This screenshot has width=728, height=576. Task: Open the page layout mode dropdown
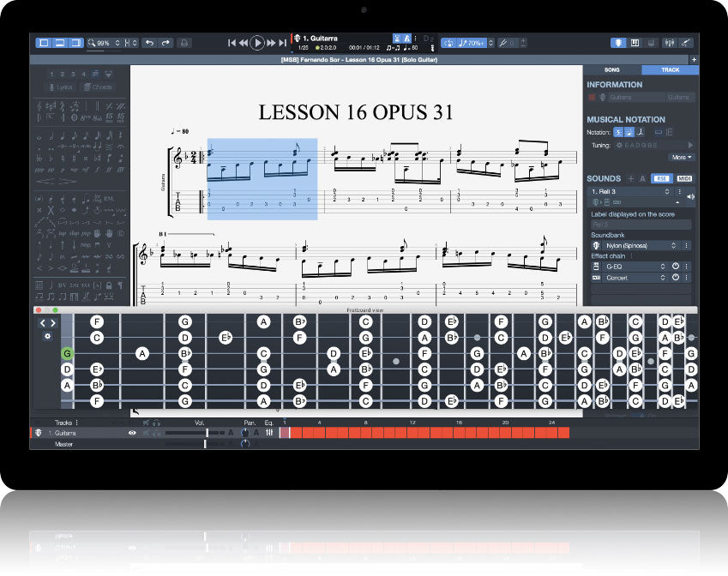click(x=130, y=43)
